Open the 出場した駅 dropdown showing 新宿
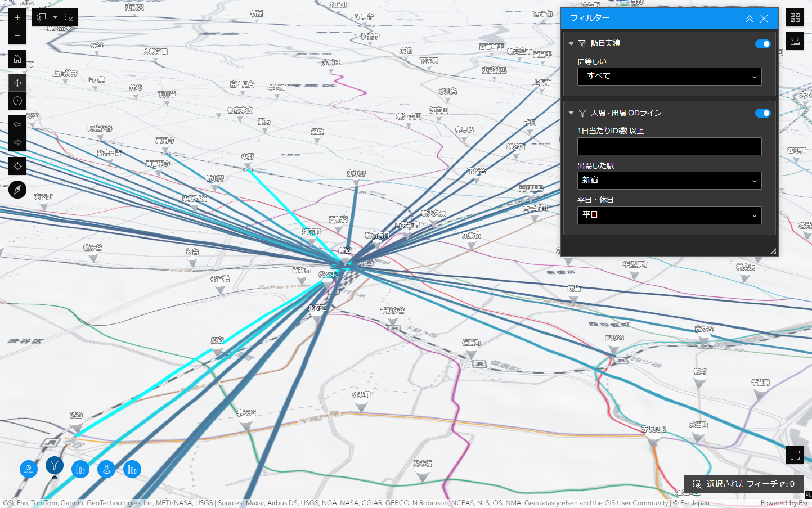The image size is (812, 508). click(x=669, y=181)
